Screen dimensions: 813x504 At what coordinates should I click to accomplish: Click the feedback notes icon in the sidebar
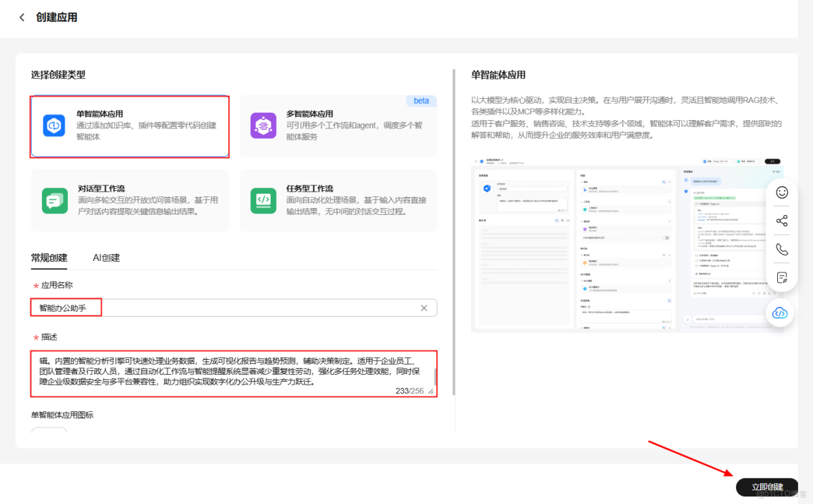coord(781,277)
